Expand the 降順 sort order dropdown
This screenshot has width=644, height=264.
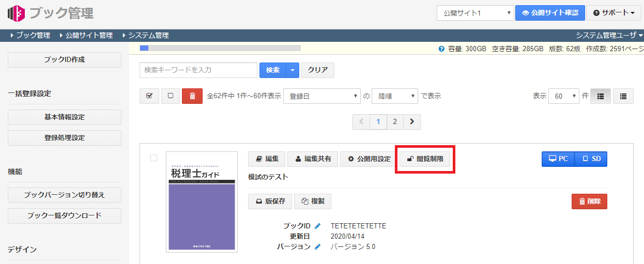[394, 96]
